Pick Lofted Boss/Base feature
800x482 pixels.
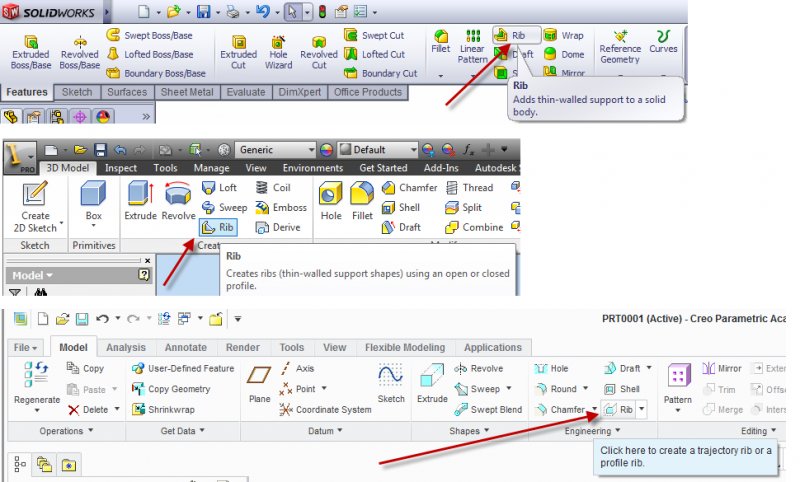[x=149, y=54]
